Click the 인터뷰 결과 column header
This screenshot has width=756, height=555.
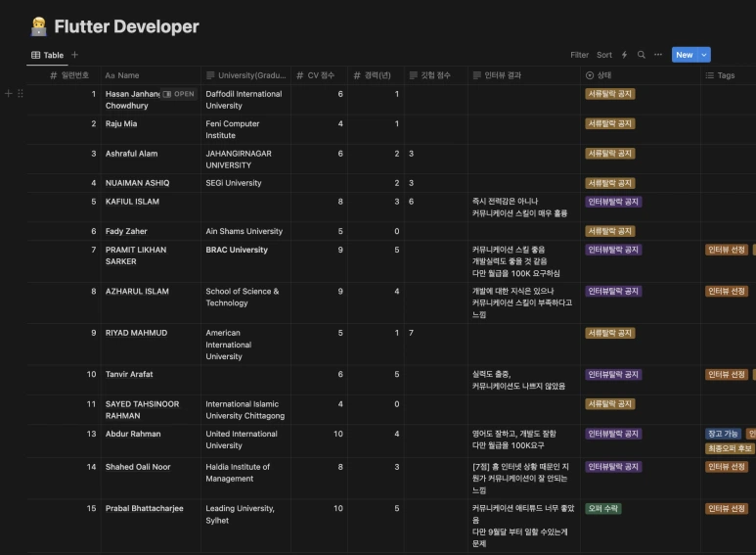tap(497, 75)
